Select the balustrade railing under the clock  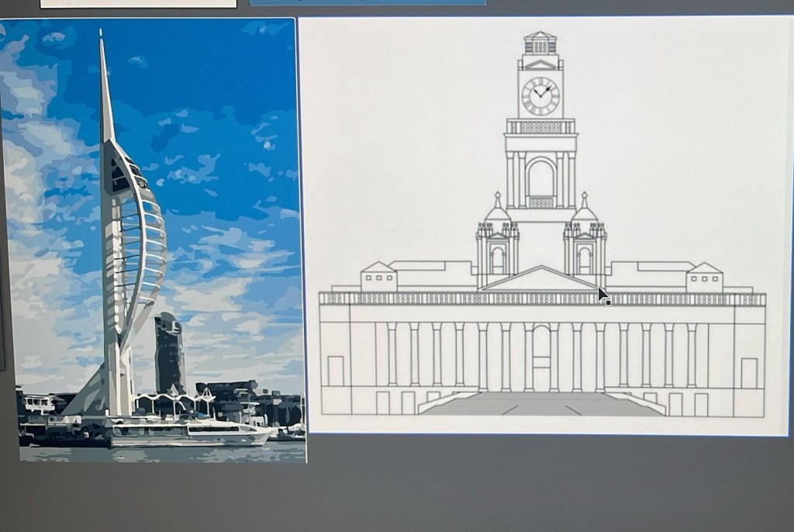coord(540,127)
